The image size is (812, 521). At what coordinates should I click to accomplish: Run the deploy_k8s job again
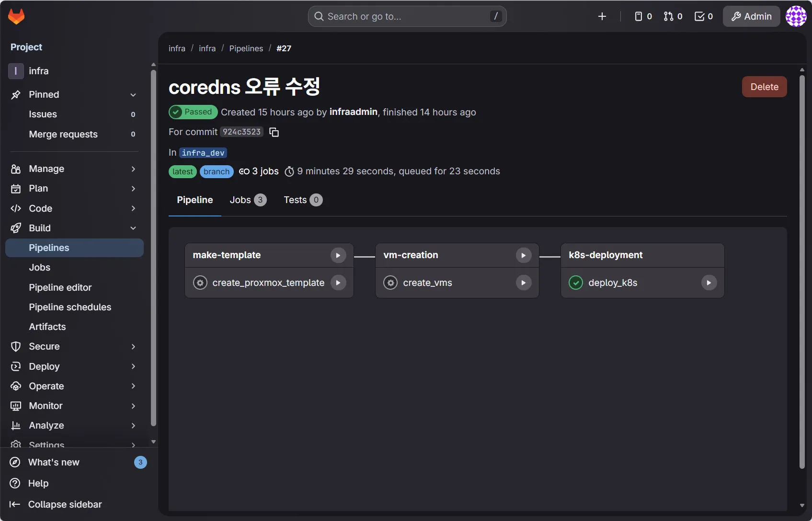pyautogui.click(x=709, y=283)
